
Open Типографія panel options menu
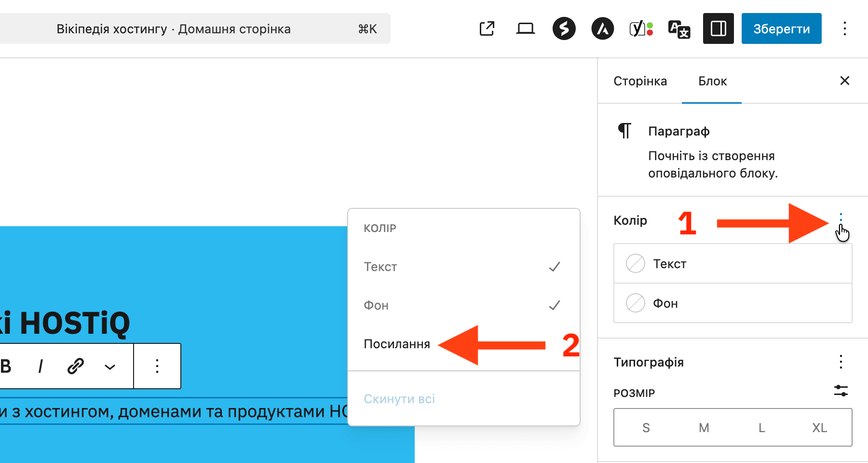click(x=841, y=362)
